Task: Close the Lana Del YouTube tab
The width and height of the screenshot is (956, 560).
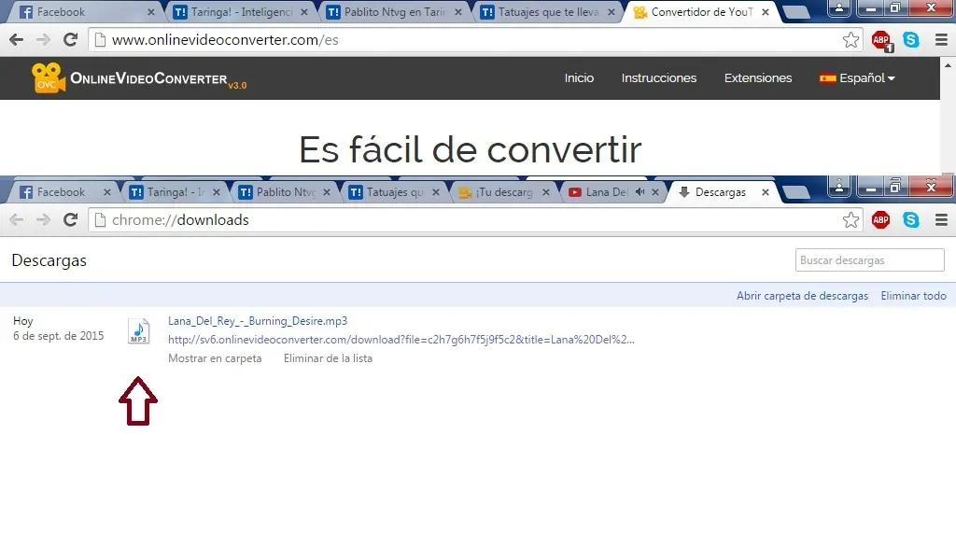Action: click(654, 192)
